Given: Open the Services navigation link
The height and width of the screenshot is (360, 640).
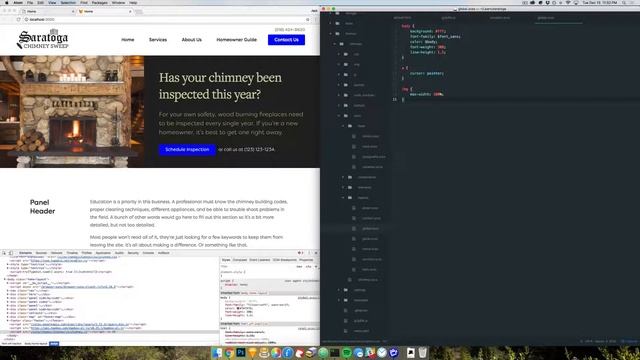Looking at the screenshot, I should coord(158,40).
